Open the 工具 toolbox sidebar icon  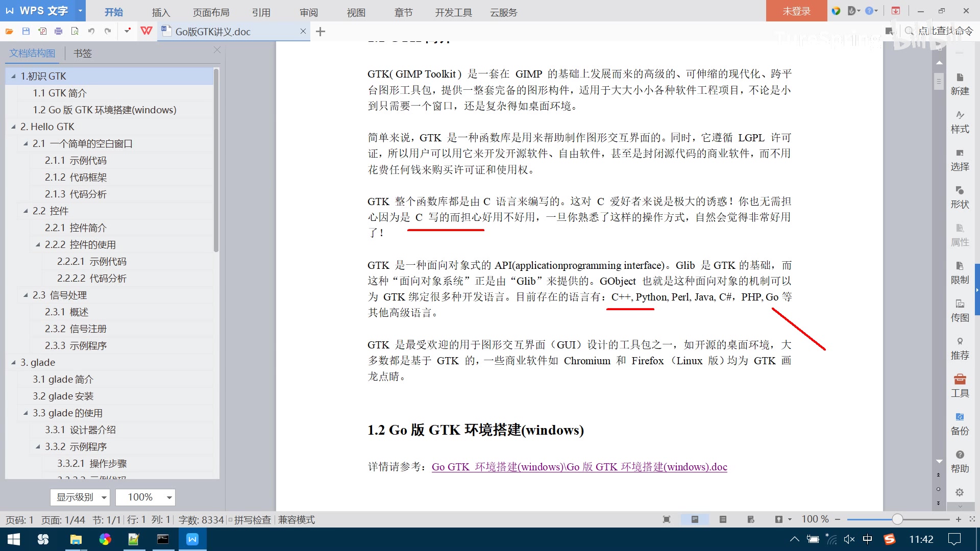click(960, 385)
